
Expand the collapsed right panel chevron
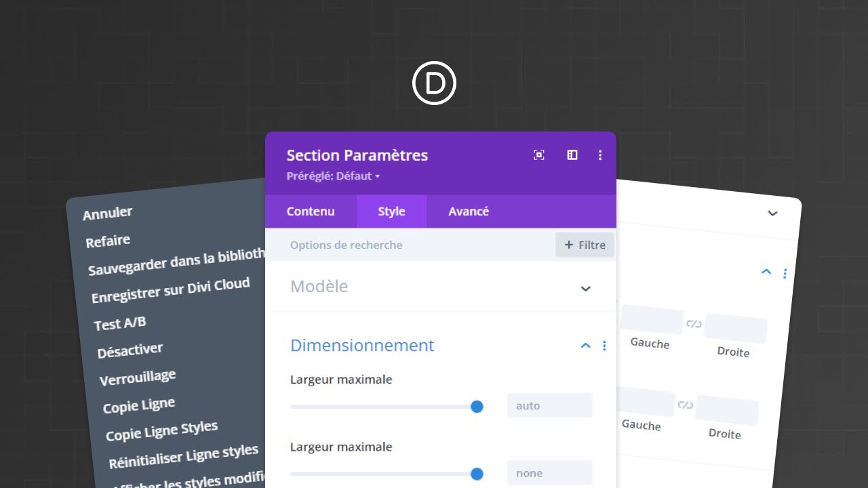pyautogui.click(x=772, y=213)
